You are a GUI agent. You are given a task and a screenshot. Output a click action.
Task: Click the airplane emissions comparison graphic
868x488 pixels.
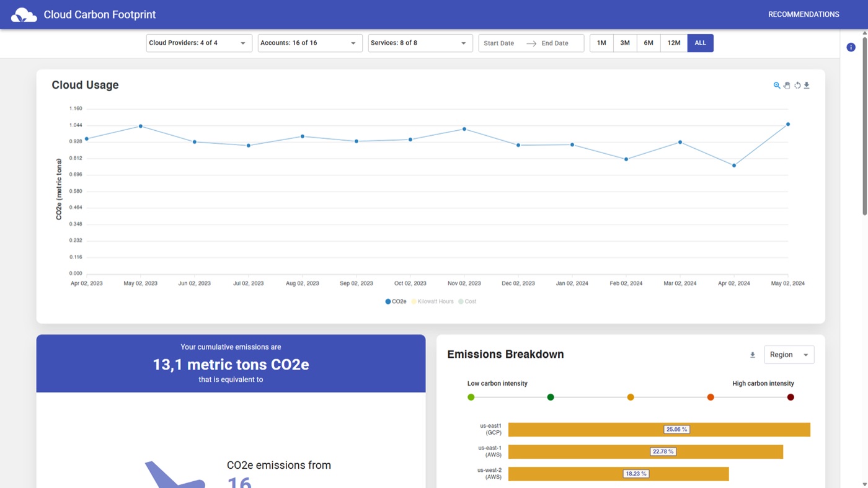pyautogui.click(x=175, y=474)
